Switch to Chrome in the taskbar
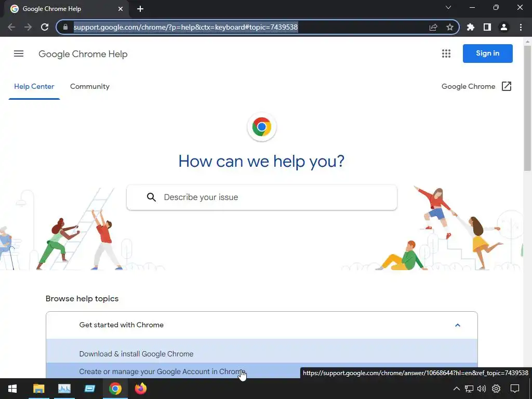This screenshot has width=532, height=399. (x=115, y=389)
